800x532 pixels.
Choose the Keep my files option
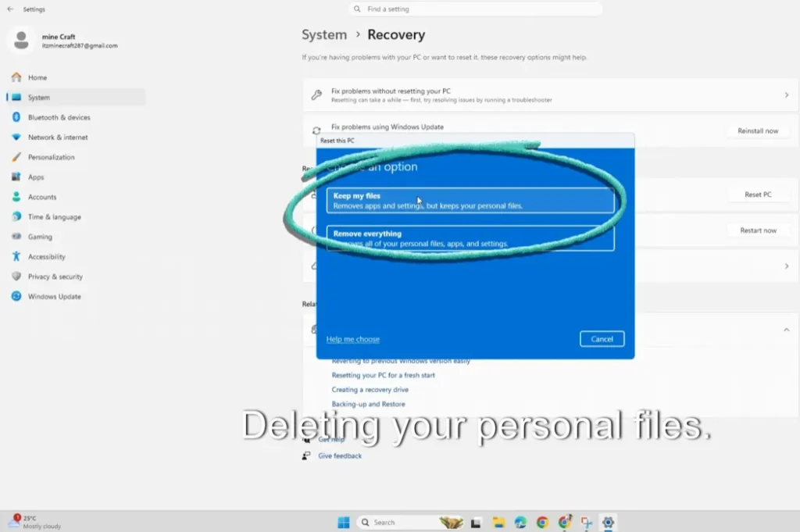click(470, 201)
